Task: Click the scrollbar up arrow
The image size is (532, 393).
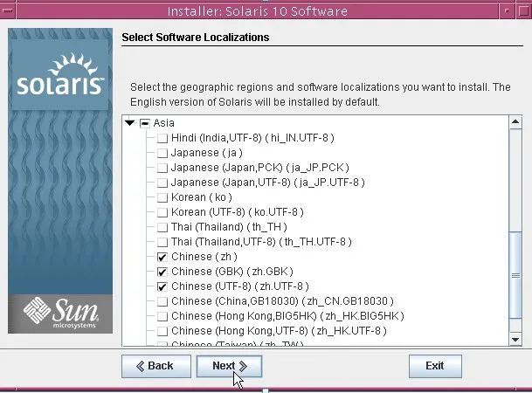Action: point(515,122)
